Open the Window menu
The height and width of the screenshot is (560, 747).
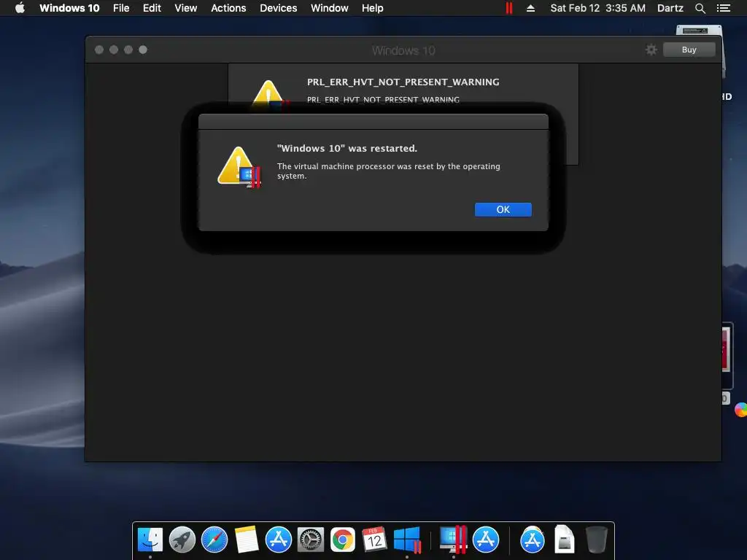(329, 8)
